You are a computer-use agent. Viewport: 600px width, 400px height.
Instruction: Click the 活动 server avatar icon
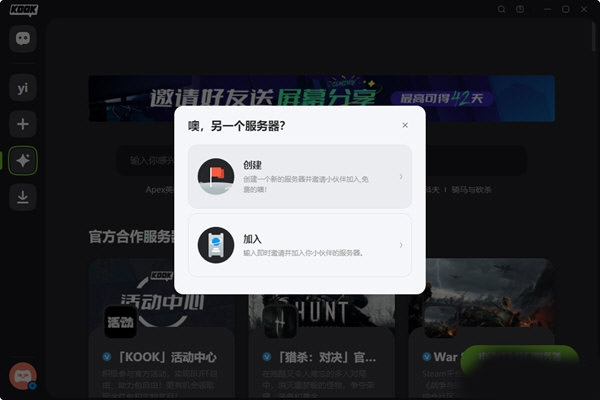[121, 322]
